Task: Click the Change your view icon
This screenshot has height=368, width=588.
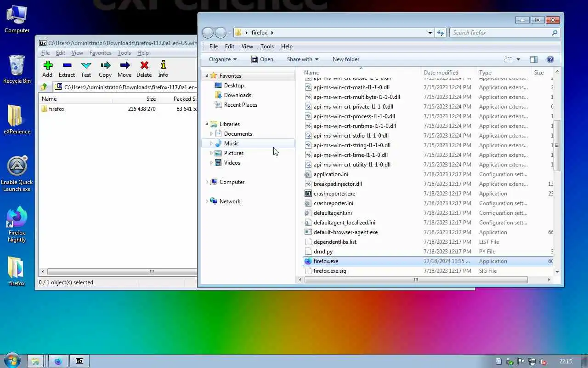Action: [x=508, y=59]
